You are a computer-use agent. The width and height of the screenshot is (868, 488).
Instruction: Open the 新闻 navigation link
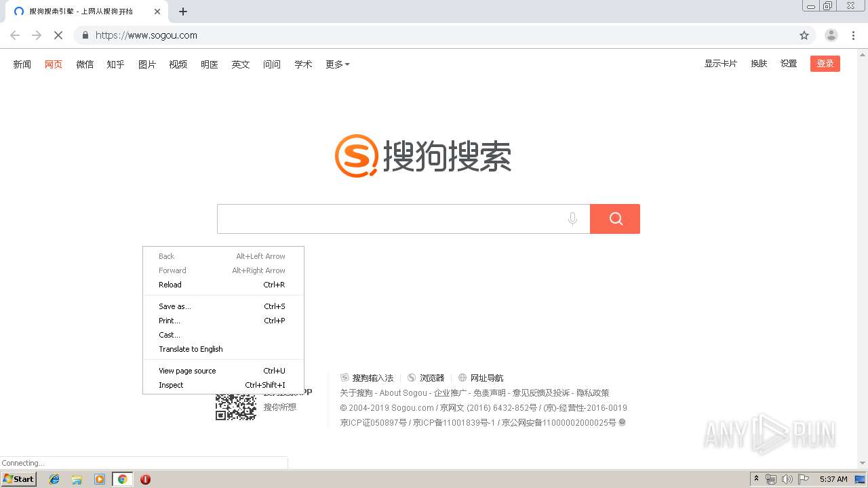pos(22,64)
